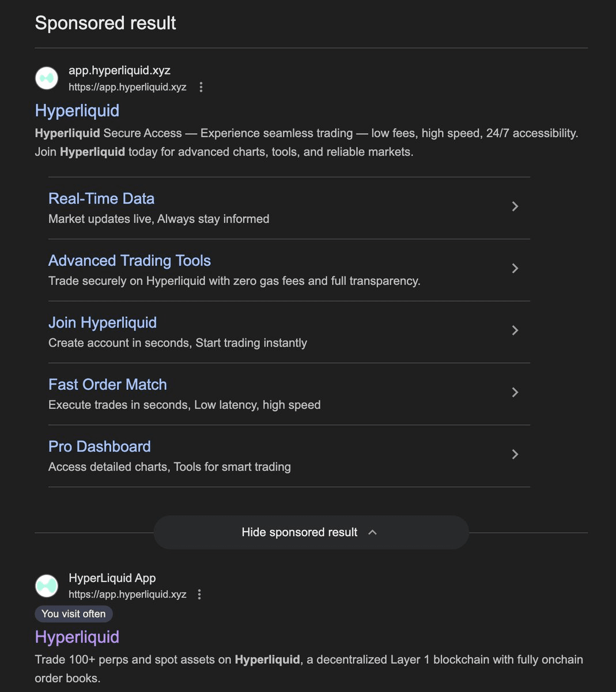
Task: Click sponsored https://app.hyperliquid.xyz URL text
Action: pyautogui.click(x=127, y=87)
